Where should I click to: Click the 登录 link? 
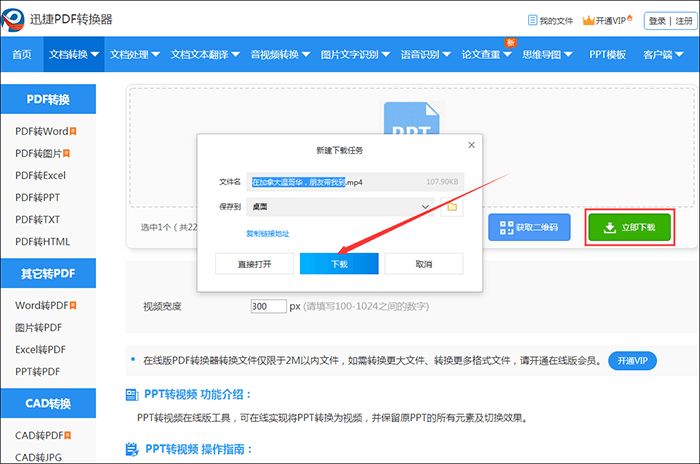(657, 21)
